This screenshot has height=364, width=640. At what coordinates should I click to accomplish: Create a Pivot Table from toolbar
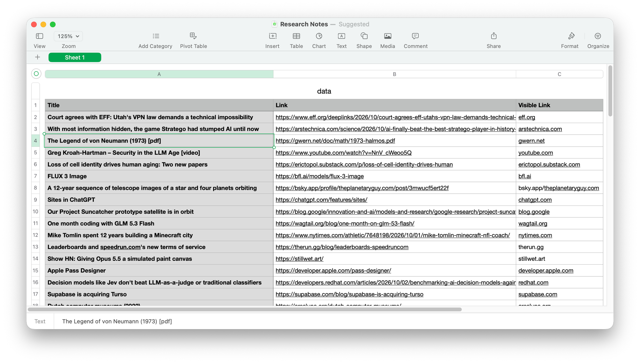(x=193, y=36)
